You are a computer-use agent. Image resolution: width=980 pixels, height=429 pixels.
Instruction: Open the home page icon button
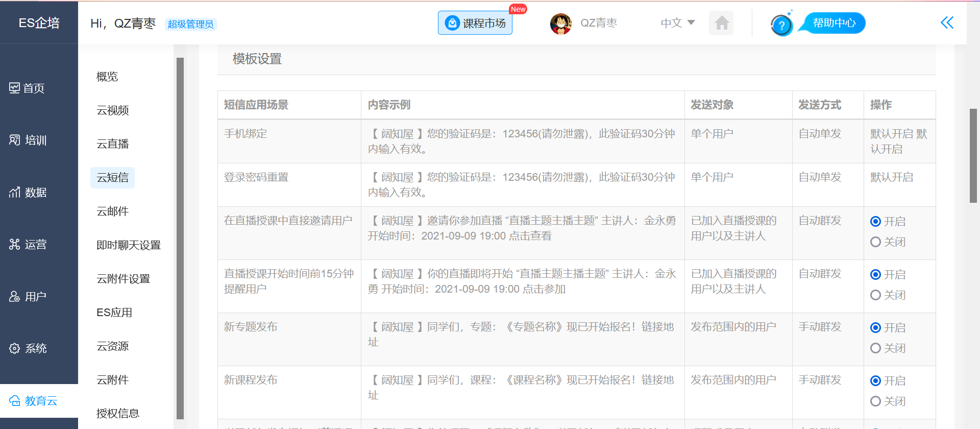point(721,23)
